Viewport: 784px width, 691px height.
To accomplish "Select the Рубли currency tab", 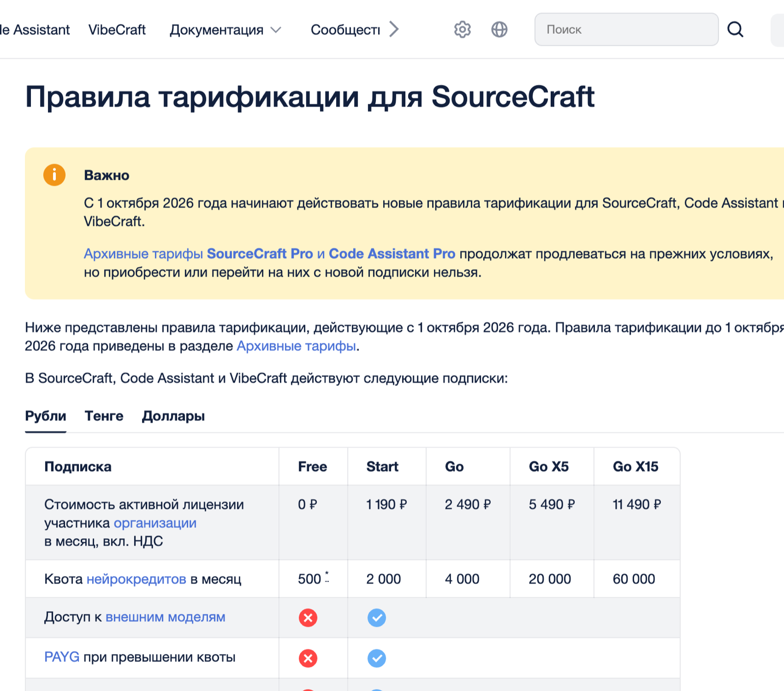I will [x=46, y=416].
